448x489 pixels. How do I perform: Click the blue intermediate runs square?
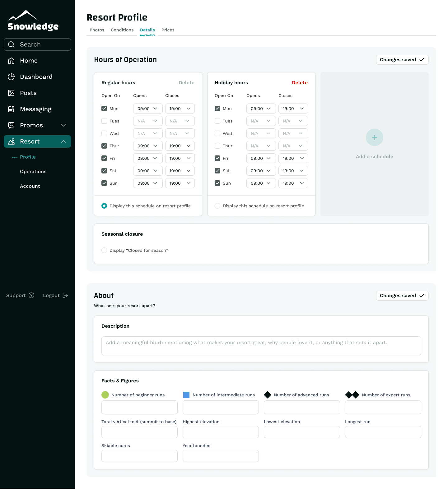click(x=186, y=395)
